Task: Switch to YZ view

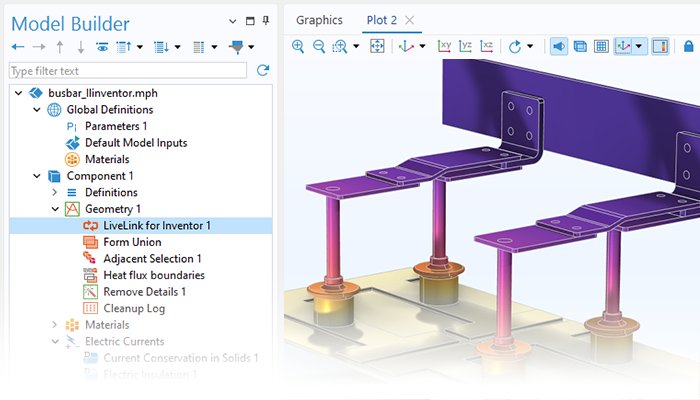Action: (465, 46)
